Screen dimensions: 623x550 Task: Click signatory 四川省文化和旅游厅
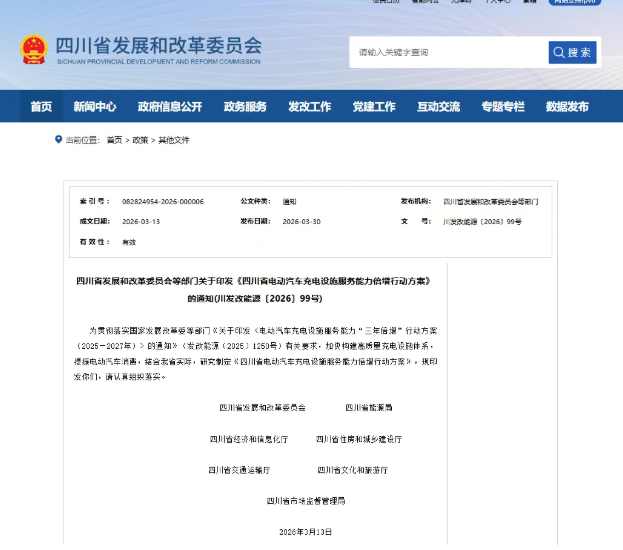(x=352, y=470)
